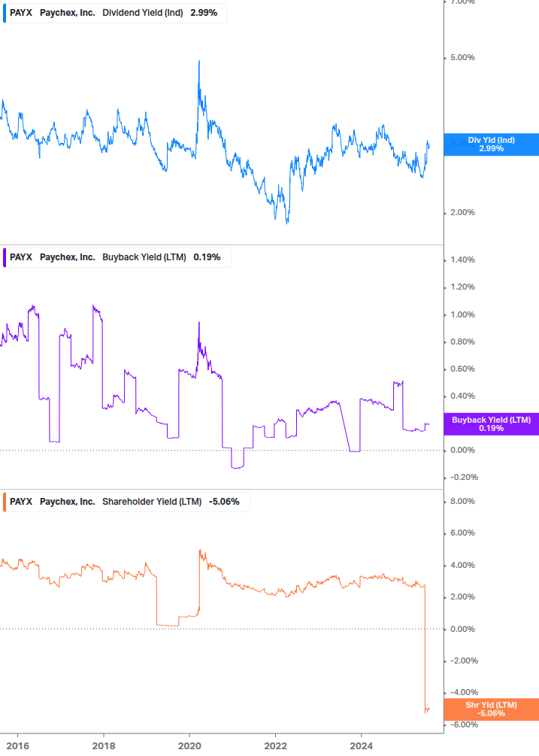Click the 2016 label on the time axis

[x=18, y=746]
